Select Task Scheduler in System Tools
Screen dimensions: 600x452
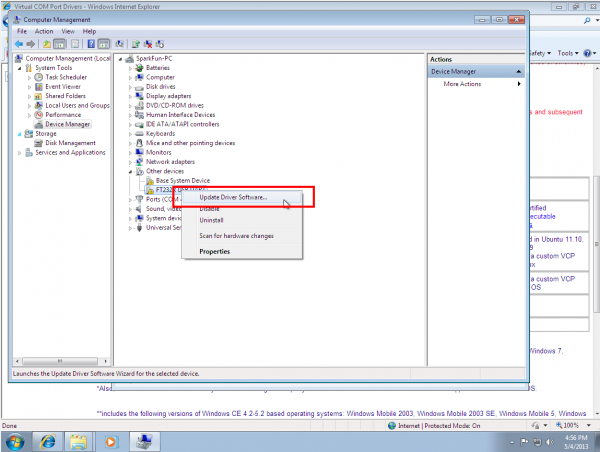click(66, 77)
